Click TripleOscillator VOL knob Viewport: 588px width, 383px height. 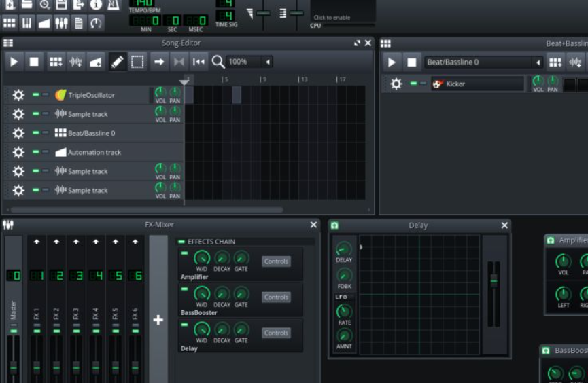(x=160, y=92)
